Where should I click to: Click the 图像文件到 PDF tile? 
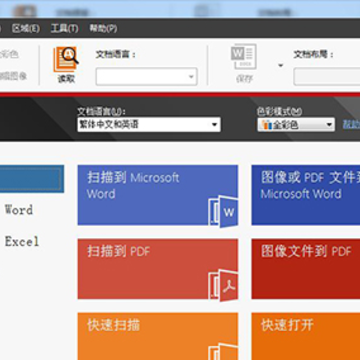306,269
